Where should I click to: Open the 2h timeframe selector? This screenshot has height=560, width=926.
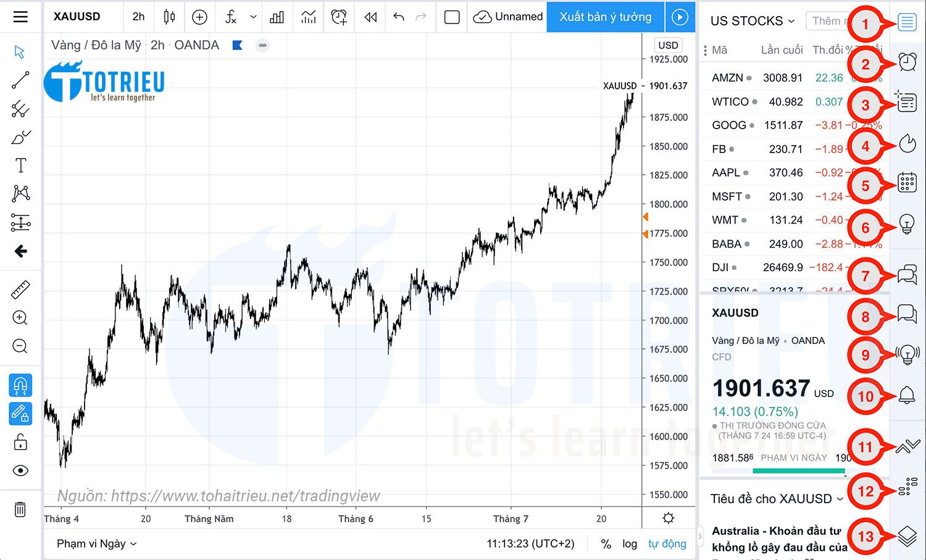coord(138,17)
